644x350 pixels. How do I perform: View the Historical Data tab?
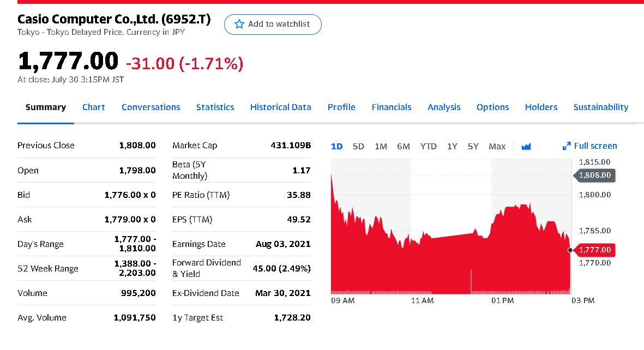[x=280, y=107]
